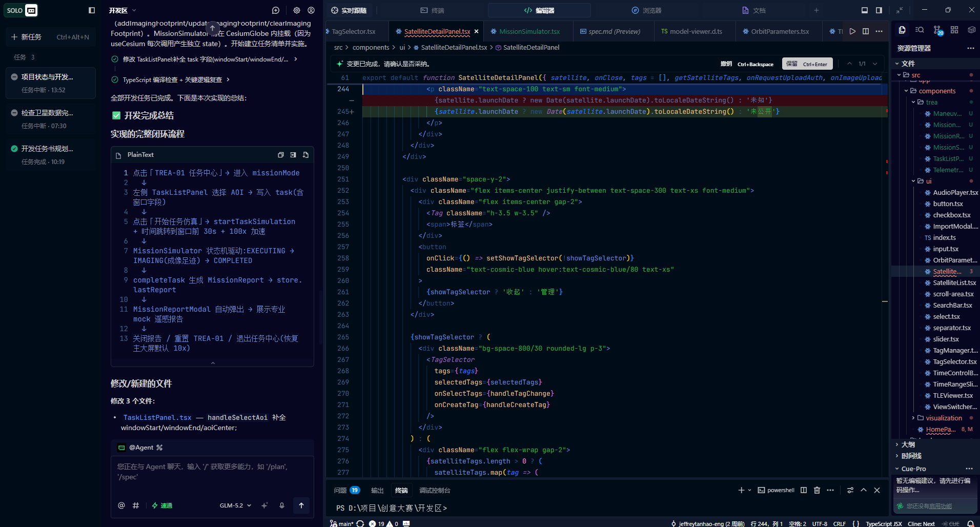Collapse the PlainText code block
980x527 pixels.
tap(213, 363)
